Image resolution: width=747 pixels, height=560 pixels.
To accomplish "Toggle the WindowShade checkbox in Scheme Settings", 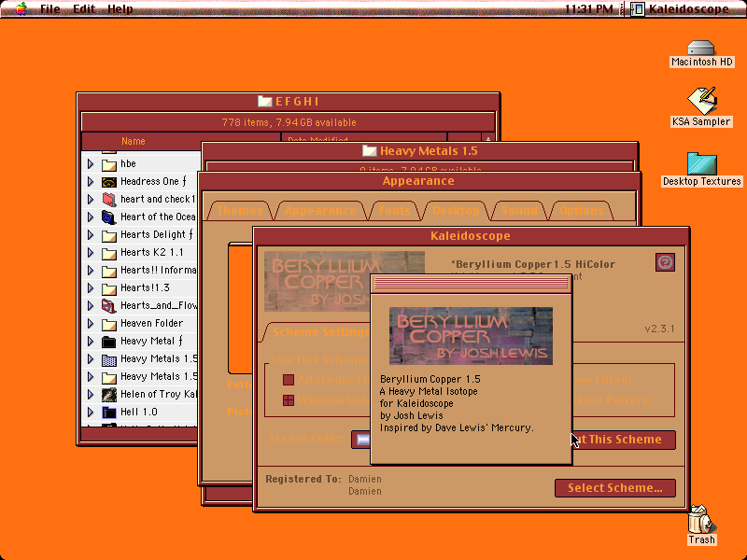I will 289,400.
